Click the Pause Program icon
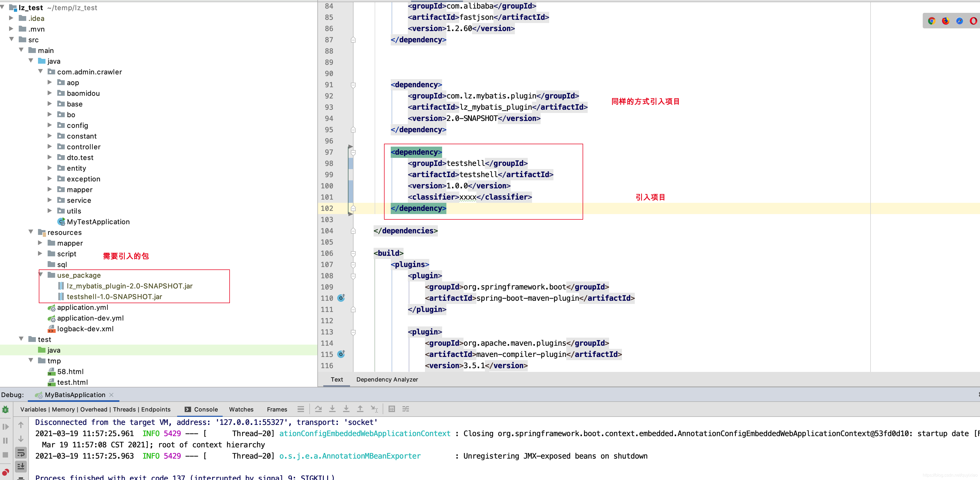The image size is (980, 480). point(5,440)
